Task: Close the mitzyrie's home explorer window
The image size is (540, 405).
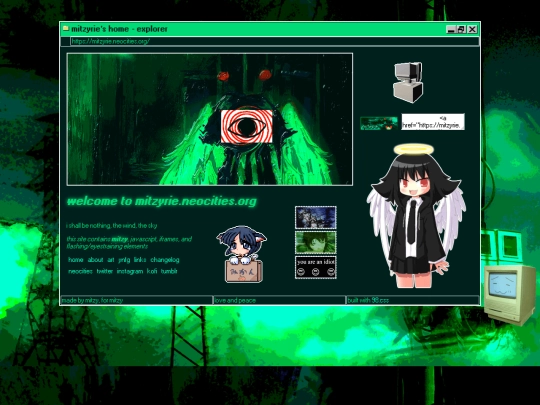Action: pos(472,29)
